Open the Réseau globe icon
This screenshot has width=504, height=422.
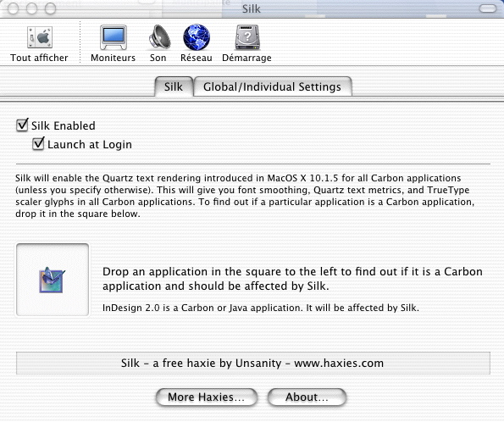197,37
